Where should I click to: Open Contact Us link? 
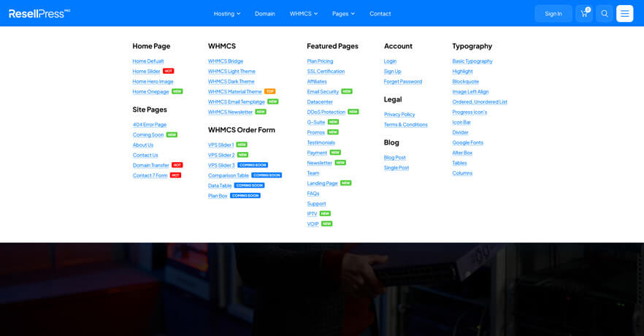[145, 156]
